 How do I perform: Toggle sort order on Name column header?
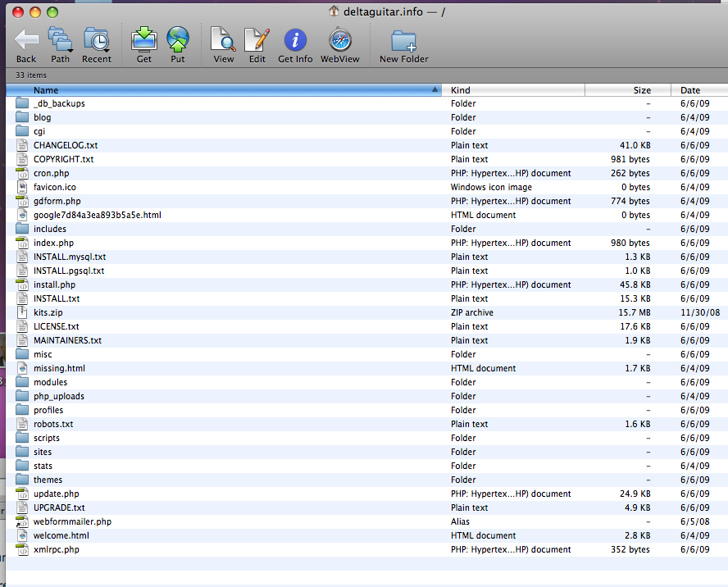click(x=224, y=90)
